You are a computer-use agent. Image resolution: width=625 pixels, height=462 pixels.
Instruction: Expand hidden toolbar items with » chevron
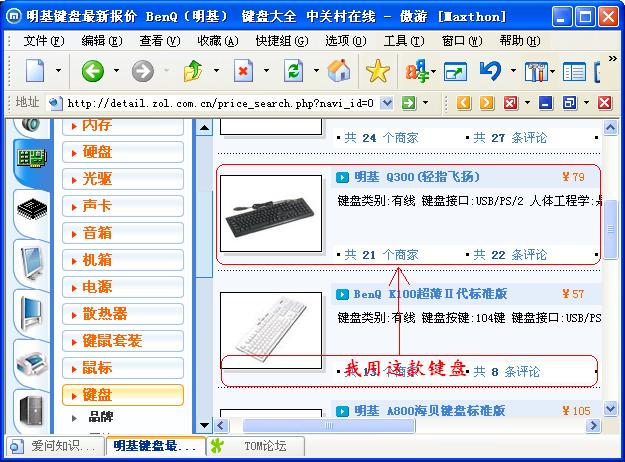pos(613,59)
